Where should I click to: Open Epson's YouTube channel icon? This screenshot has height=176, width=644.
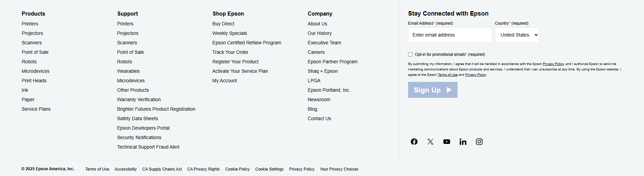coord(447,142)
